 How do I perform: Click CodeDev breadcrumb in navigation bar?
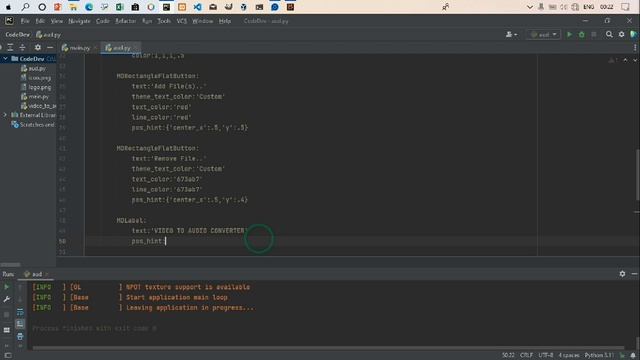[x=18, y=35]
